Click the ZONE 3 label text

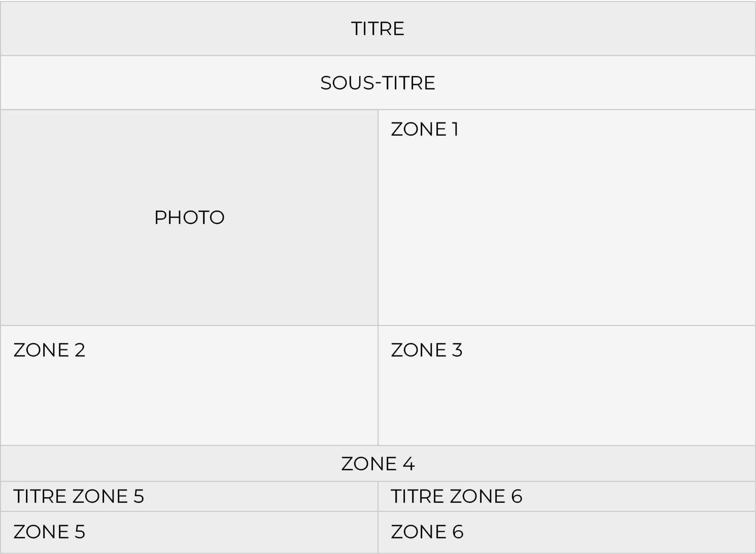tap(426, 350)
